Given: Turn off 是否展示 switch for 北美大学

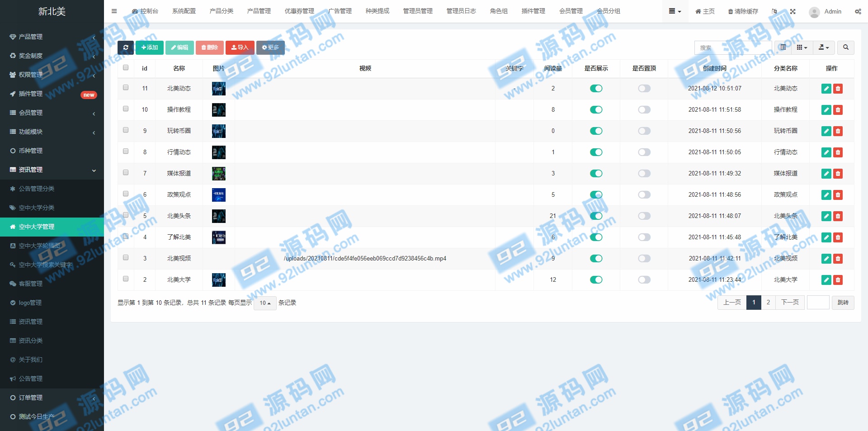Looking at the screenshot, I should point(596,280).
